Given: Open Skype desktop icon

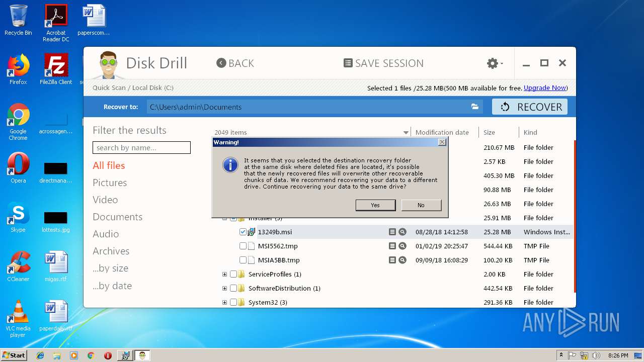Looking at the screenshot, I should 18,217.
